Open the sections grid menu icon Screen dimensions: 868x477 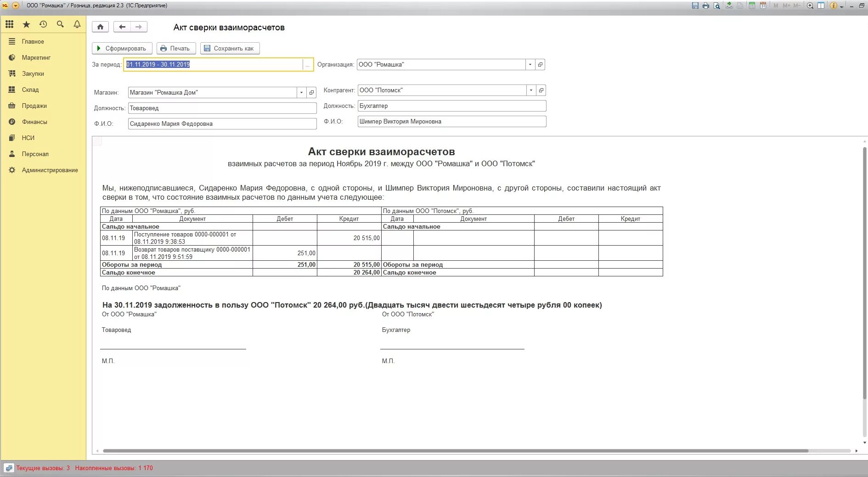(x=10, y=24)
